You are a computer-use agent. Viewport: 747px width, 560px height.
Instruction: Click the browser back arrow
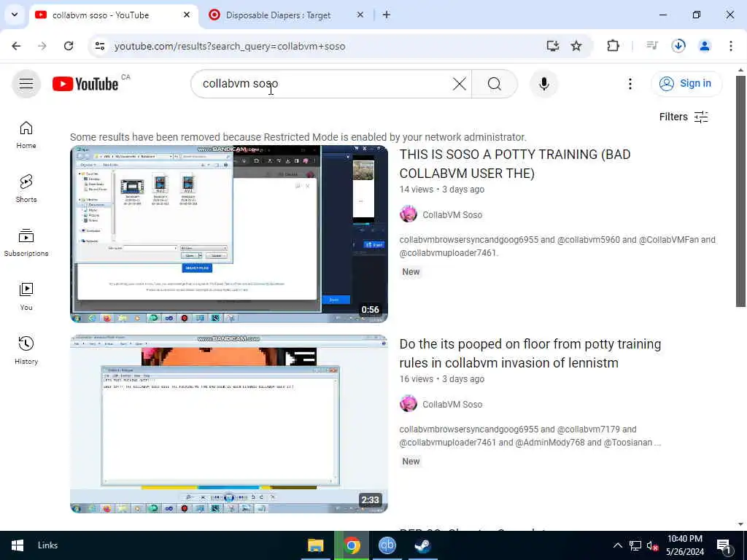coord(16,46)
